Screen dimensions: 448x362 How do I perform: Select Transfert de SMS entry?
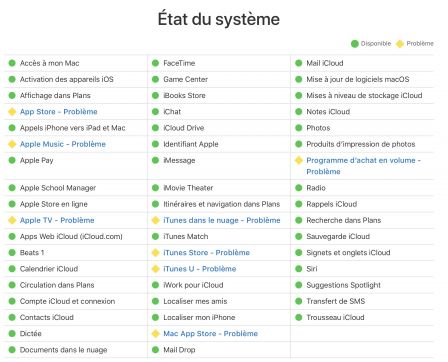click(336, 301)
